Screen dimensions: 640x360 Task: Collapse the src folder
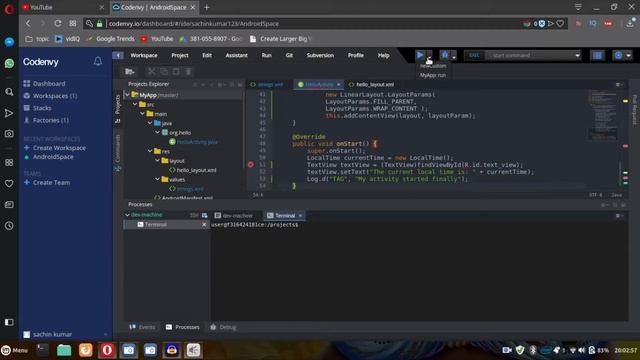point(135,104)
